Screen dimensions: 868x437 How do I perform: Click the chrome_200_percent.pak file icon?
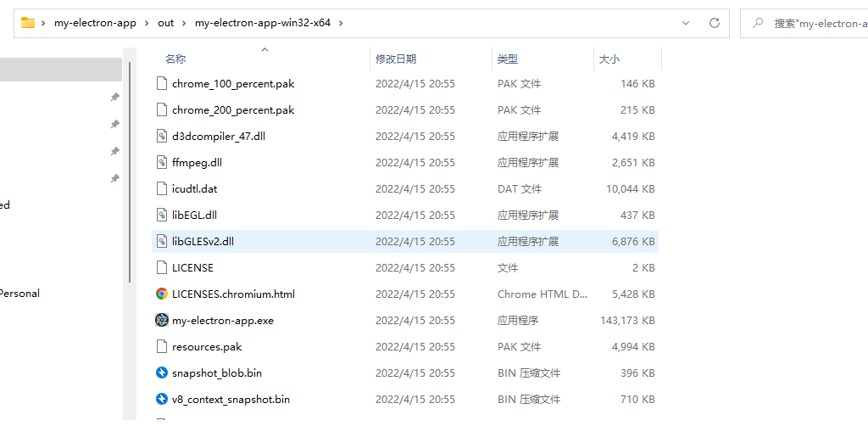tap(162, 109)
